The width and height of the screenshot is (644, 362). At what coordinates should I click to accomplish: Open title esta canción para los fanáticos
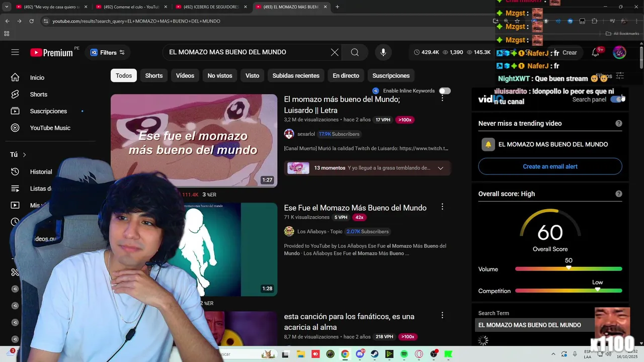click(349, 322)
